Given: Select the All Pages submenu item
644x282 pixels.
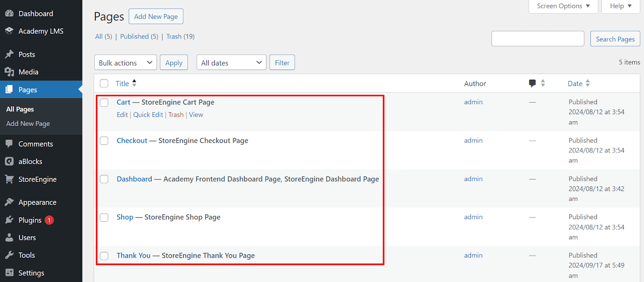Looking at the screenshot, I should [20, 109].
